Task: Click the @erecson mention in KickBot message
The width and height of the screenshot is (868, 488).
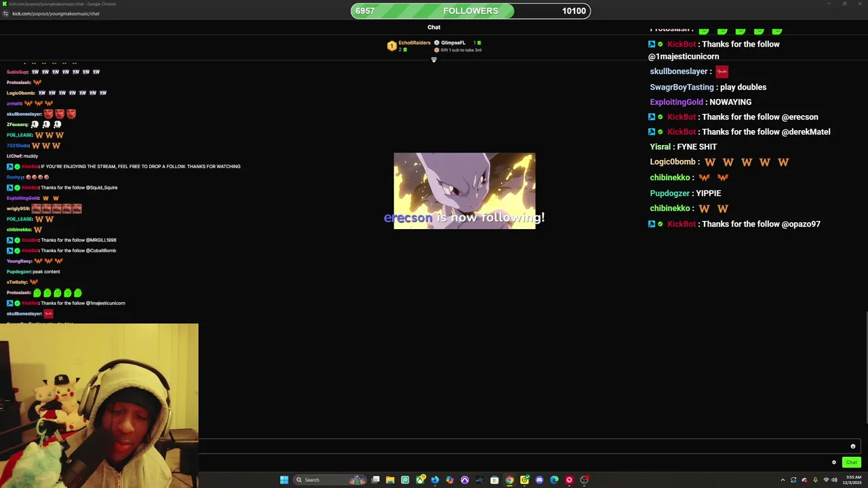Action: point(800,117)
